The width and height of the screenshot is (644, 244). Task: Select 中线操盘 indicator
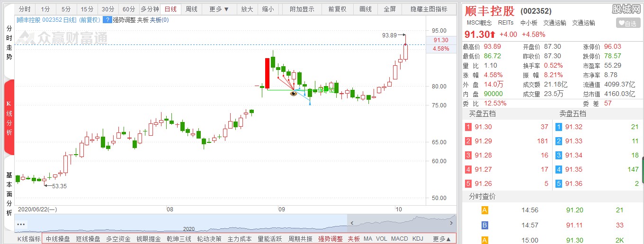click(58, 239)
